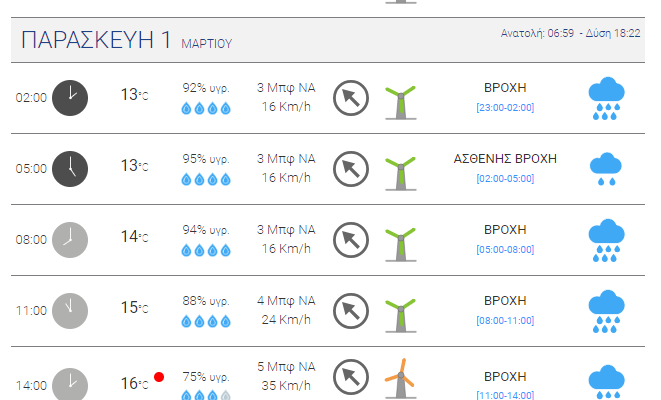
Task: Click the 02:00 dark clock icon
Action: pyautogui.click(x=70, y=97)
